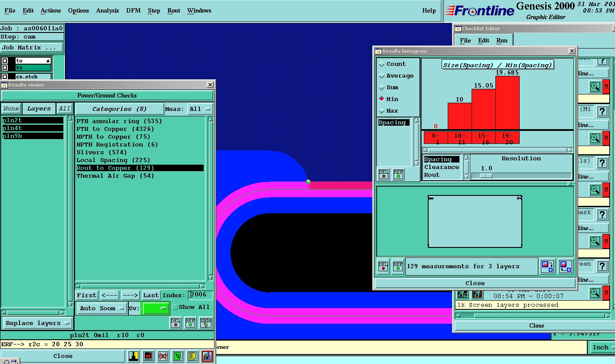Click the First navigation button
The width and height of the screenshot is (615, 364).
[87, 296]
